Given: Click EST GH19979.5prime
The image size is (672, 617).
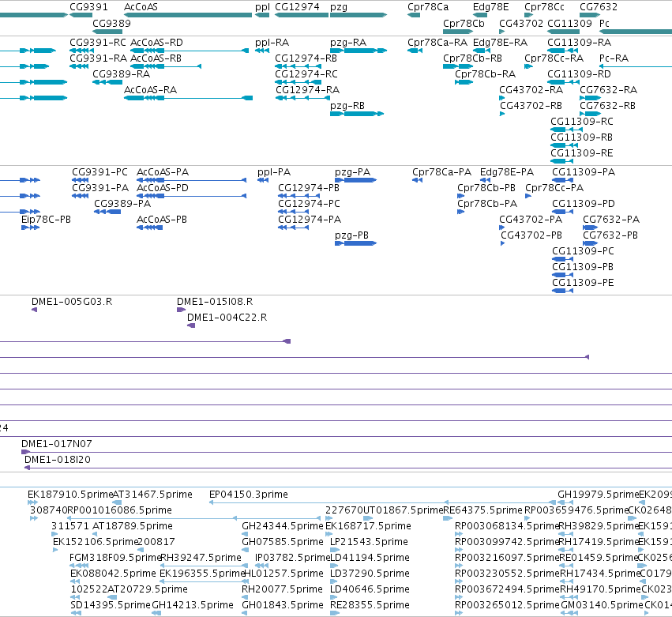Looking at the screenshot, I should [x=565, y=502].
